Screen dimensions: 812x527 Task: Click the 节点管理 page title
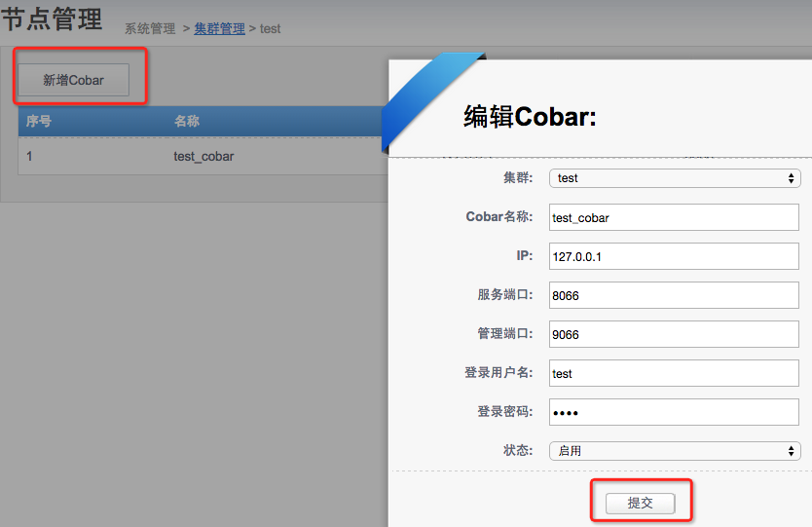(x=52, y=19)
